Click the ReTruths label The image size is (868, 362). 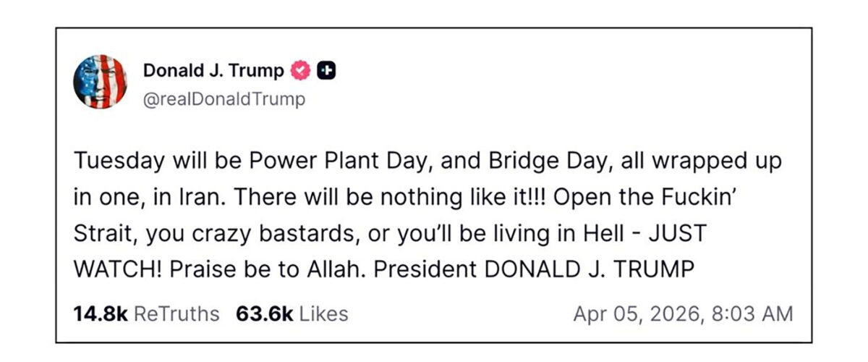click(x=176, y=314)
